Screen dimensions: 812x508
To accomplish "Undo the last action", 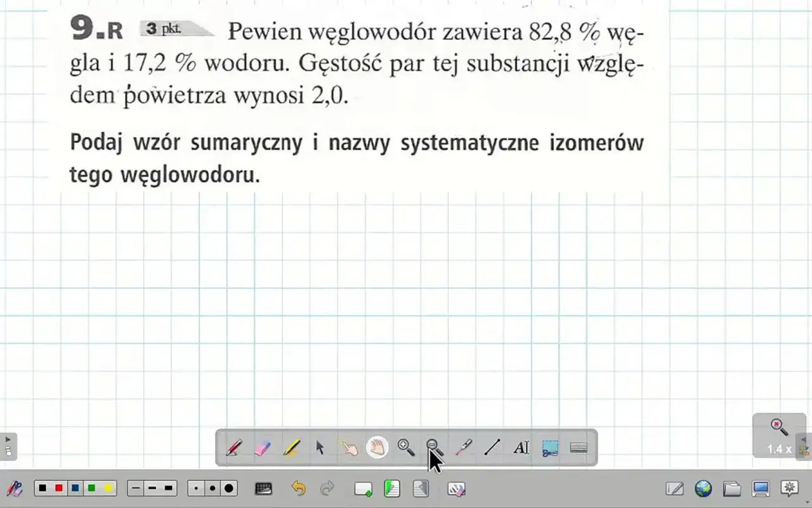I will 298,488.
